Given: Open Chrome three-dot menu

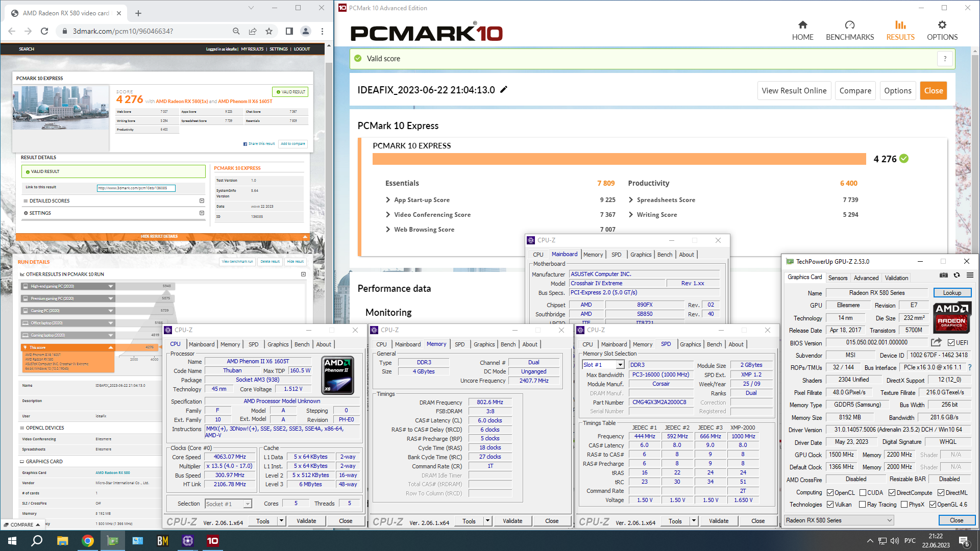Looking at the screenshot, I should click(322, 31).
